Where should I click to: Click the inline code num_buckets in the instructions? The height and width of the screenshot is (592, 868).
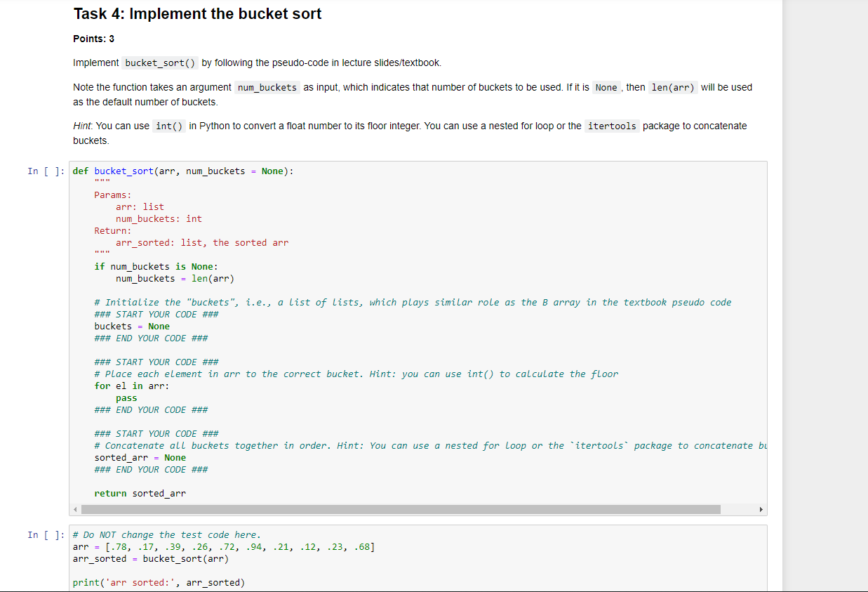tap(267, 87)
